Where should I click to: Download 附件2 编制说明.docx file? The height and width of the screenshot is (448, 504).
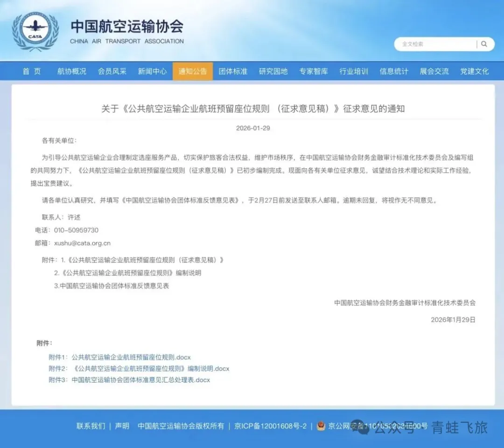pos(151,369)
